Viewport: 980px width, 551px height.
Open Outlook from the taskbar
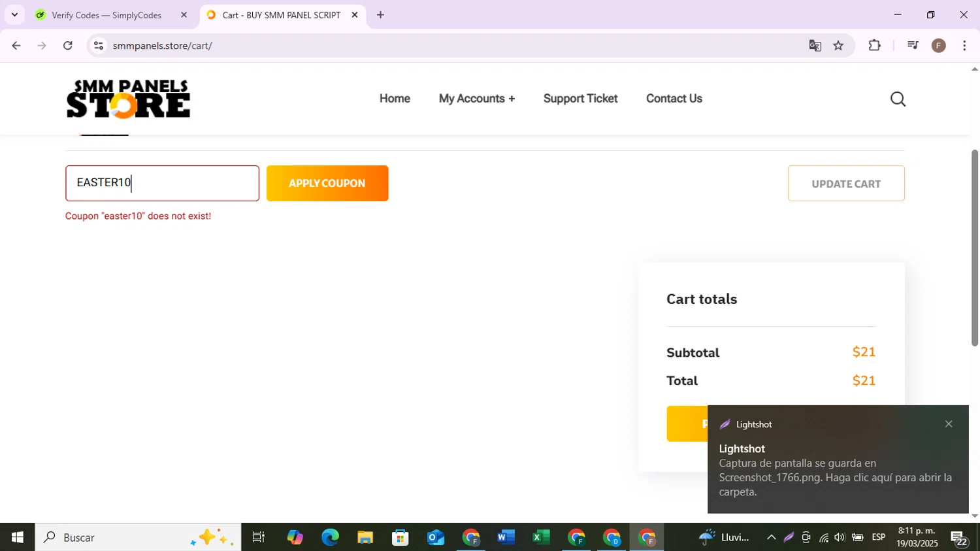click(436, 537)
